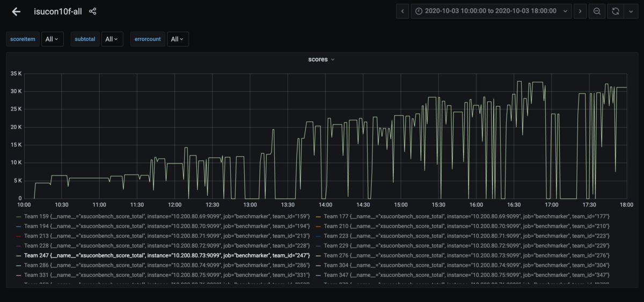Click the 10:30 x-axis label
Screen dimensions: 644x302
click(x=62, y=205)
